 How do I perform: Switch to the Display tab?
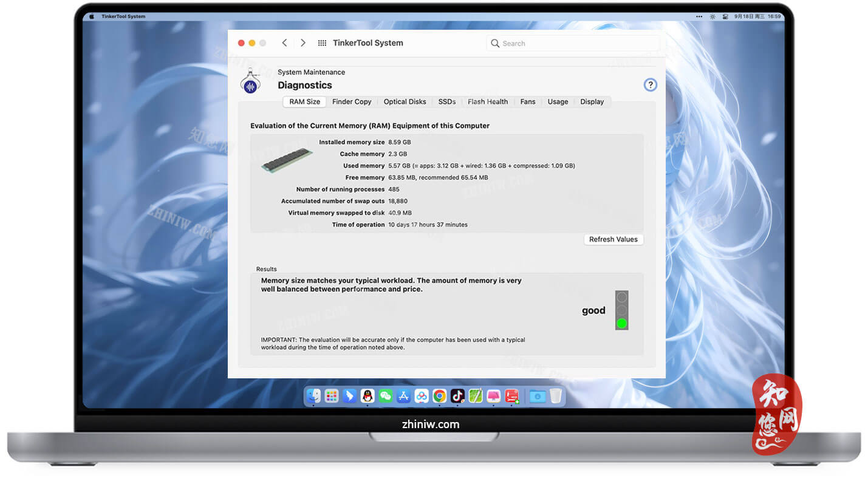point(592,102)
